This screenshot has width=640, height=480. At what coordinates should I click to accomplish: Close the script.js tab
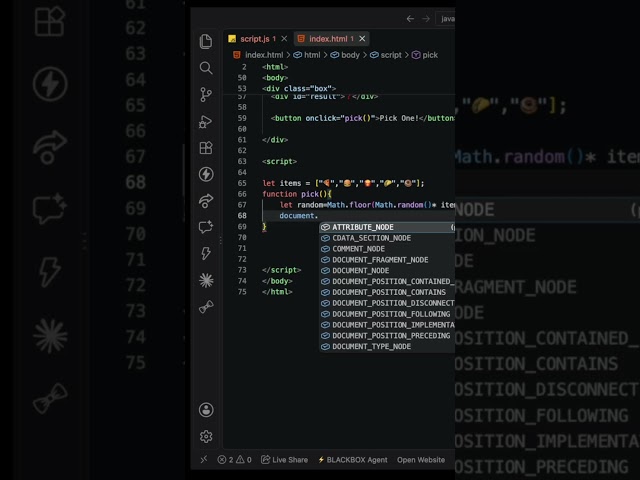(x=284, y=39)
